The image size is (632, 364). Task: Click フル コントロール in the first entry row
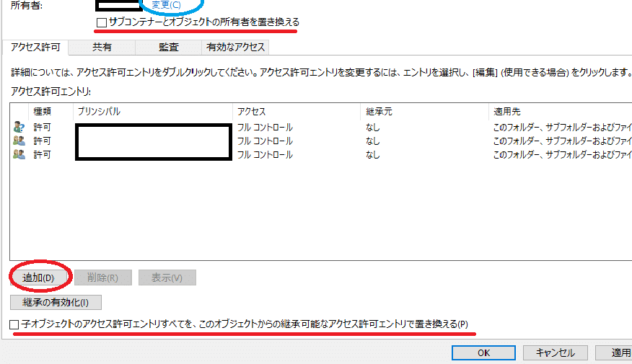[x=265, y=128]
